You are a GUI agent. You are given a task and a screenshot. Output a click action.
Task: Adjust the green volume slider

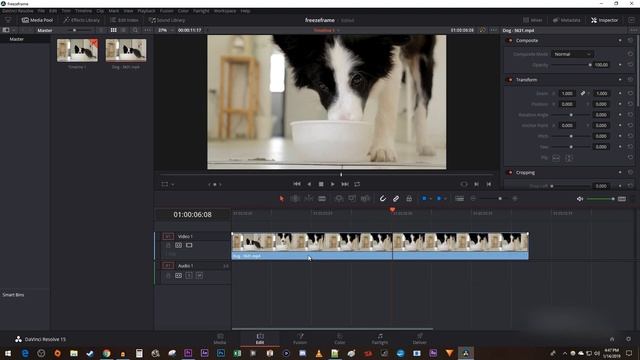click(601, 199)
